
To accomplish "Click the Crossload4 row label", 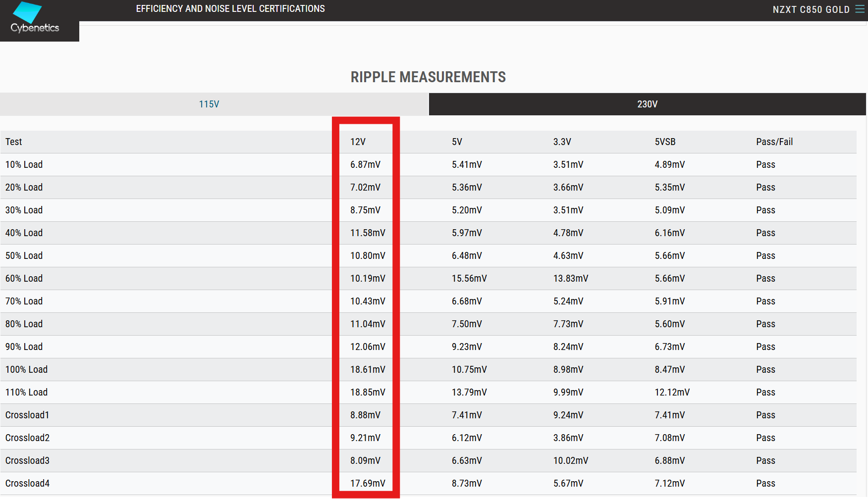I will pyautogui.click(x=27, y=484).
